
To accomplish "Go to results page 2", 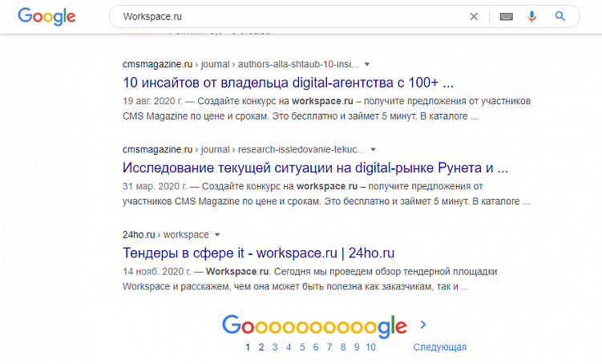I will (x=261, y=347).
